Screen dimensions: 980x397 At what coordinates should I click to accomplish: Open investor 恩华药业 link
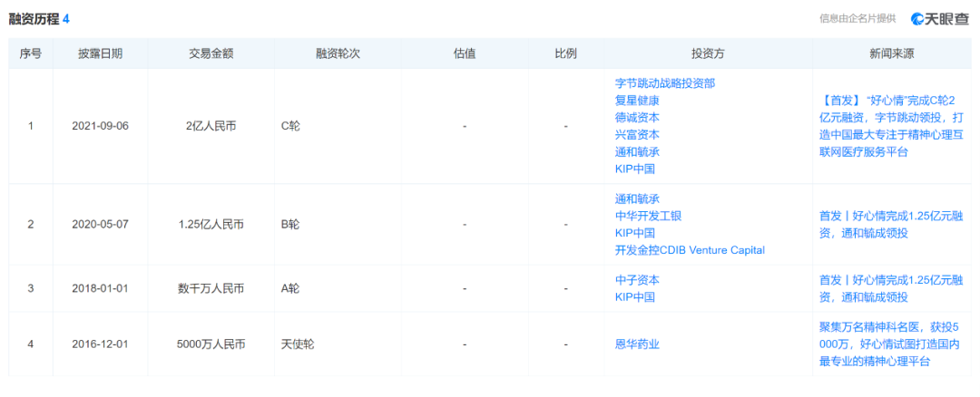(638, 344)
